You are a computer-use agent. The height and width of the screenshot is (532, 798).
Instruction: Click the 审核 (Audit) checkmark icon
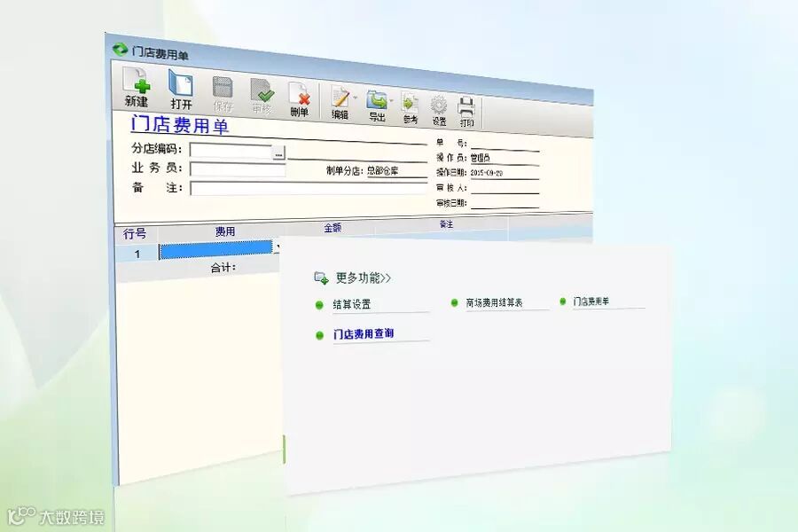262,97
